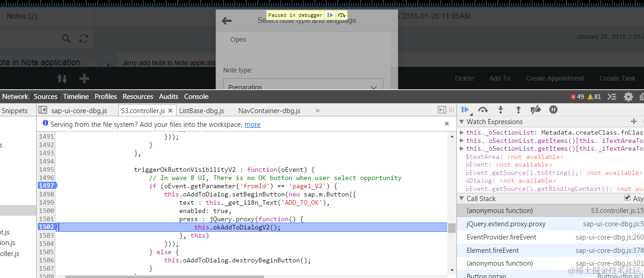The width and height of the screenshot is (644, 278).
Task: Toggle the navigator sidebar icon
Action: pos(43,110)
